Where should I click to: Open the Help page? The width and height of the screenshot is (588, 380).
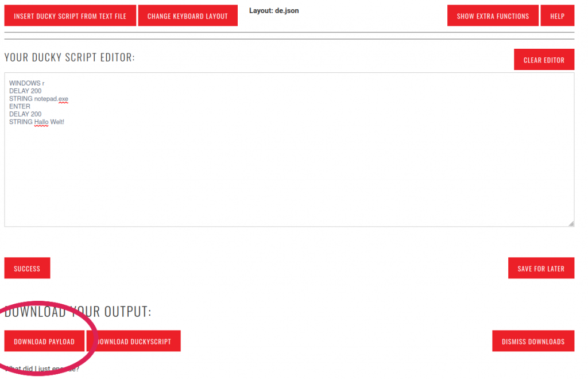tap(557, 16)
